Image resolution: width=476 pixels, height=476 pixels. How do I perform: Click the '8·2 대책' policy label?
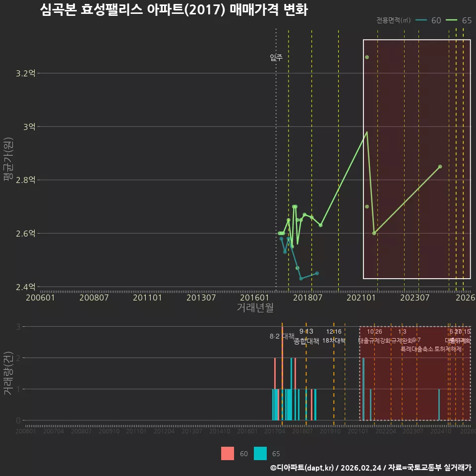point(282,336)
